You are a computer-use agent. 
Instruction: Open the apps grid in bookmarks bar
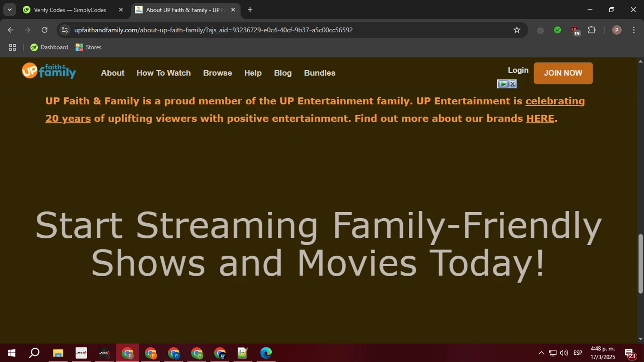pos(12,47)
